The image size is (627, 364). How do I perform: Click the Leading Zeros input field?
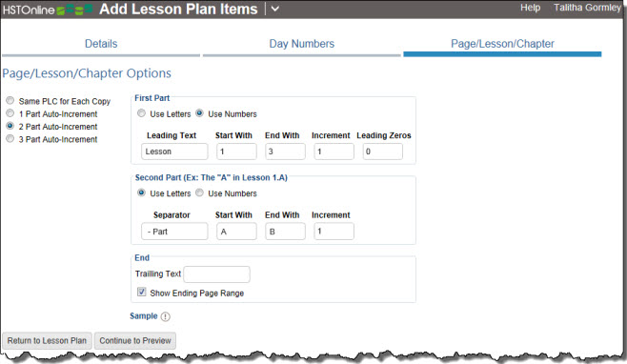(x=383, y=152)
